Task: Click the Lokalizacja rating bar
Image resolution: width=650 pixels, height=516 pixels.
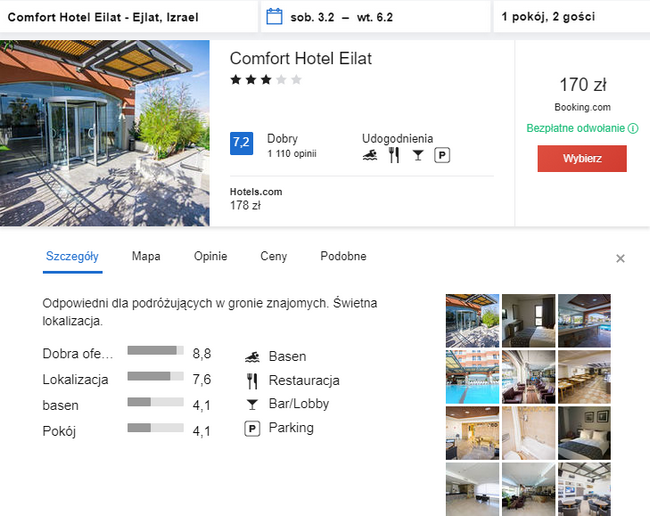Action: (x=155, y=376)
